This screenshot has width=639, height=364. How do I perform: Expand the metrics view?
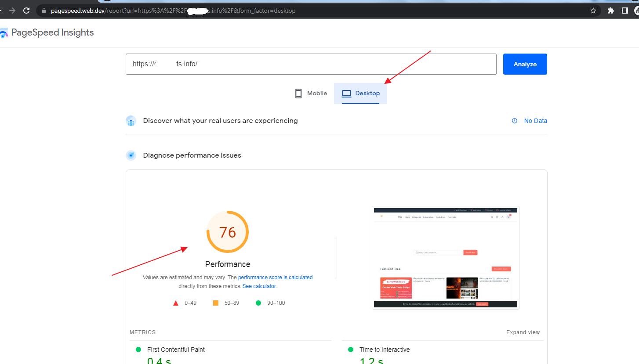pos(523,332)
